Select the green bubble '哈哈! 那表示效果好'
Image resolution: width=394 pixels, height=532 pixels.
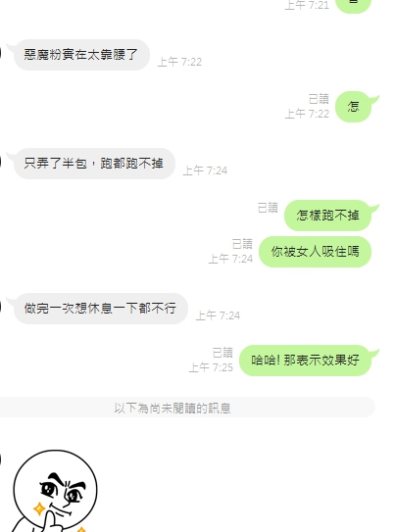[x=305, y=361]
